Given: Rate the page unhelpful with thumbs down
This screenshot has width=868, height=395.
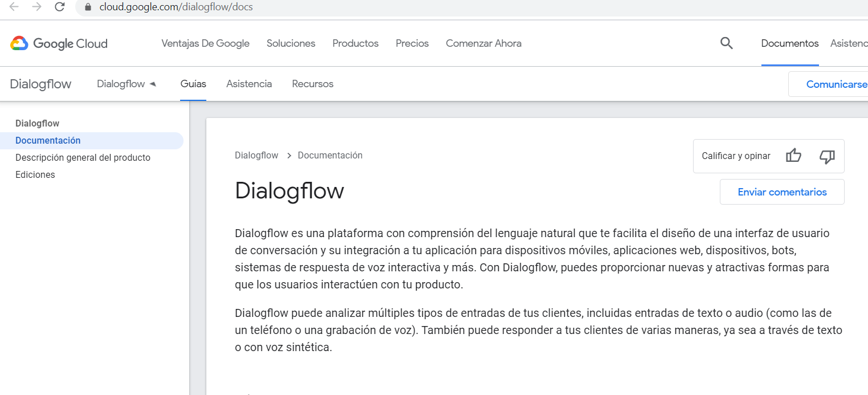Looking at the screenshot, I should (x=827, y=157).
